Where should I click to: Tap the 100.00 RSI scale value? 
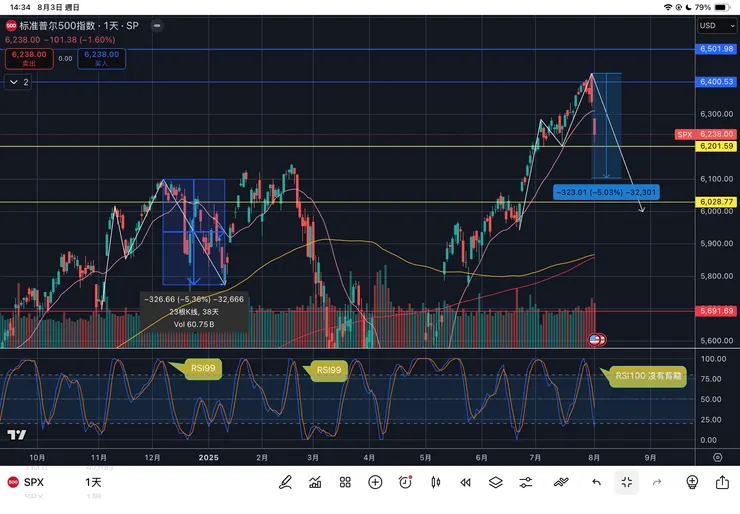click(714, 359)
